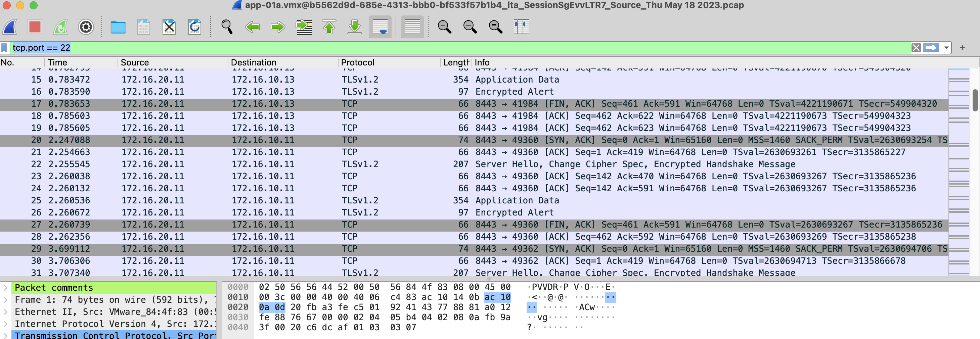Toggle packet list colorization

(412, 27)
